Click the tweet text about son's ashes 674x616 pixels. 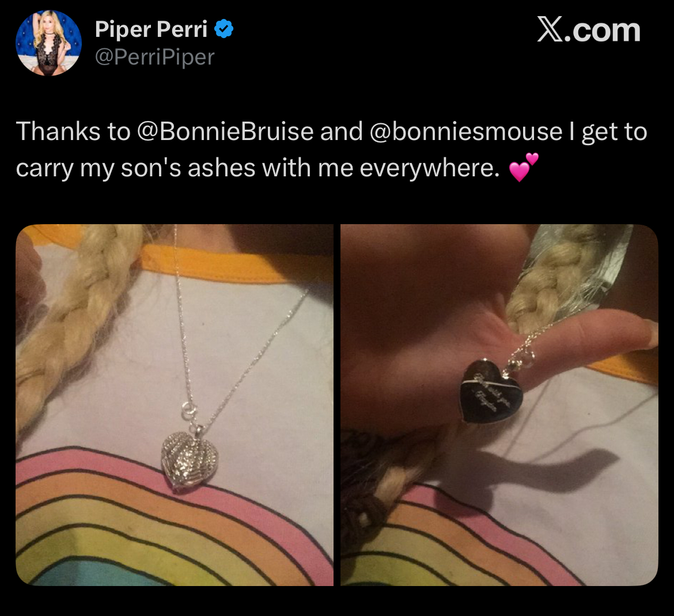tap(331, 150)
